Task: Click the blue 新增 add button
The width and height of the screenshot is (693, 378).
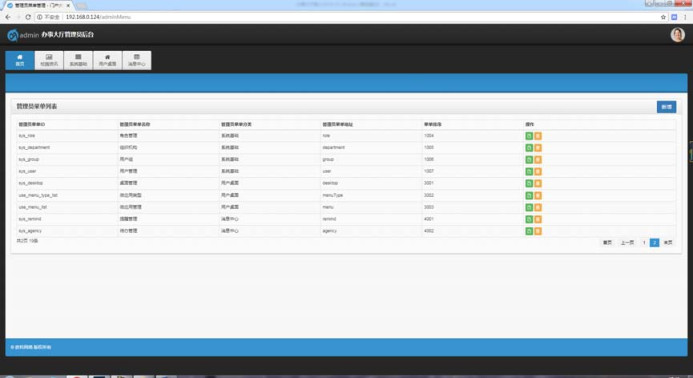Action: coord(666,107)
